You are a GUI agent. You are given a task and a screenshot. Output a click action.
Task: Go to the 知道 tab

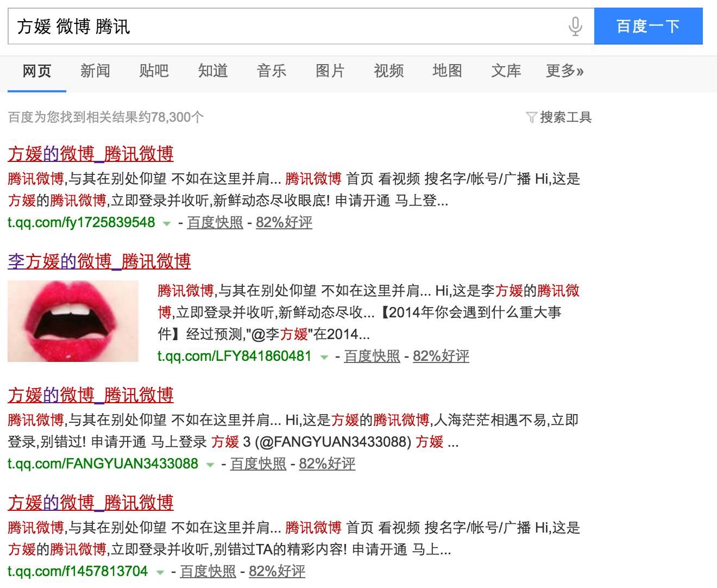pos(212,71)
